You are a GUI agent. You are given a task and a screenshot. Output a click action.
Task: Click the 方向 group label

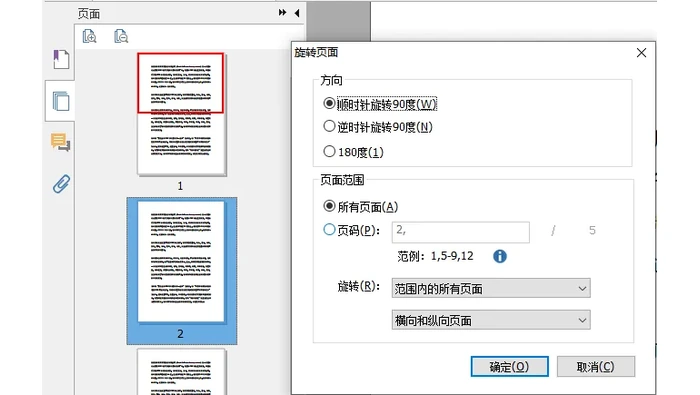point(331,81)
